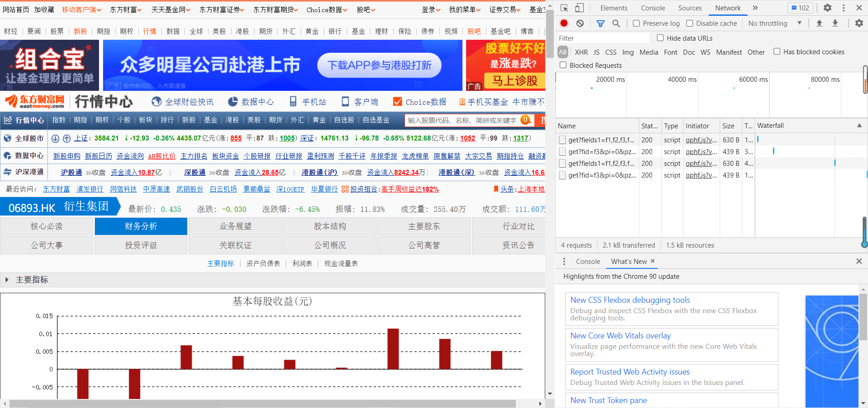
Task: Click the 资产负债表 link
Action: tap(263, 263)
